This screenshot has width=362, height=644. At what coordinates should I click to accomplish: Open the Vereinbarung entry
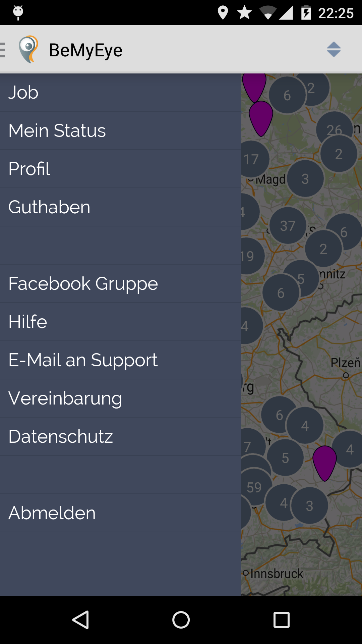coord(121,398)
